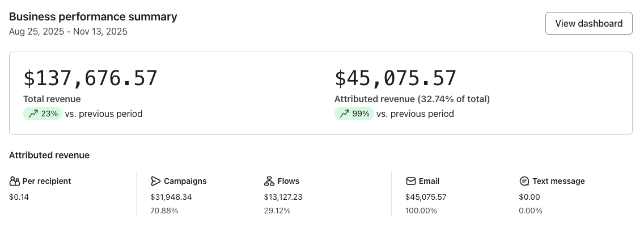The height and width of the screenshot is (227, 644).
Task: Click the Per recipient value $0.14
Action: 19,197
